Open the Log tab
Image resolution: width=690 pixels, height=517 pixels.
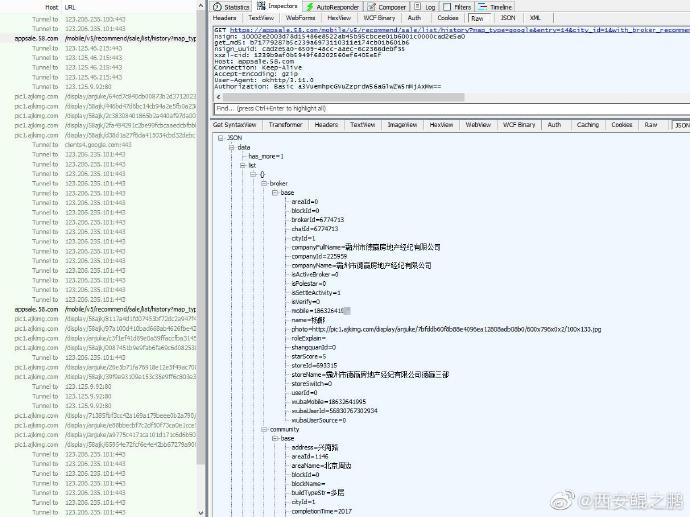425,7
